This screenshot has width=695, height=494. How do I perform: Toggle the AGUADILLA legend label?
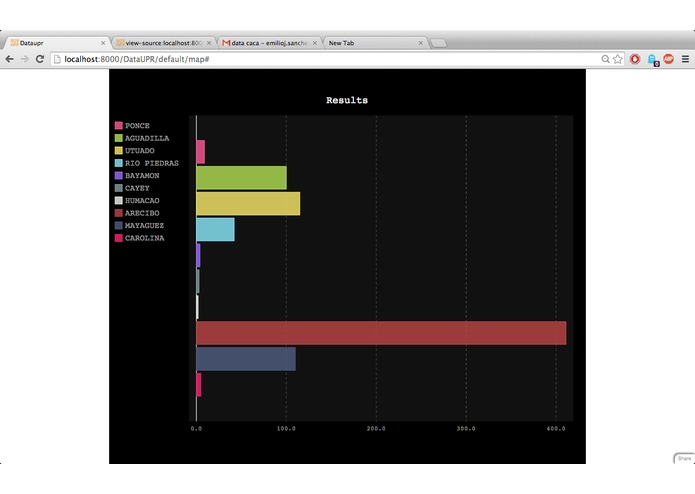coord(147,138)
